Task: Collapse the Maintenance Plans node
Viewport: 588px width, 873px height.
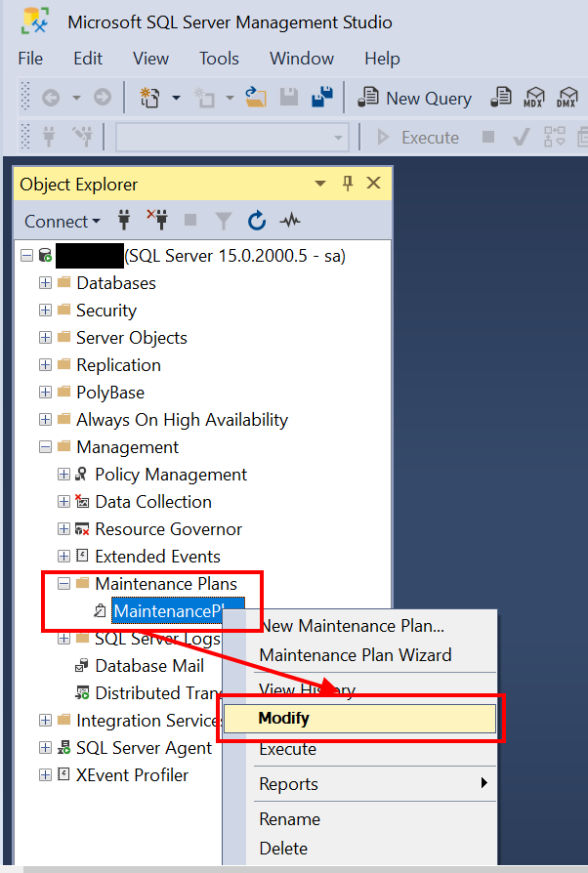Action: coord(64,584)
